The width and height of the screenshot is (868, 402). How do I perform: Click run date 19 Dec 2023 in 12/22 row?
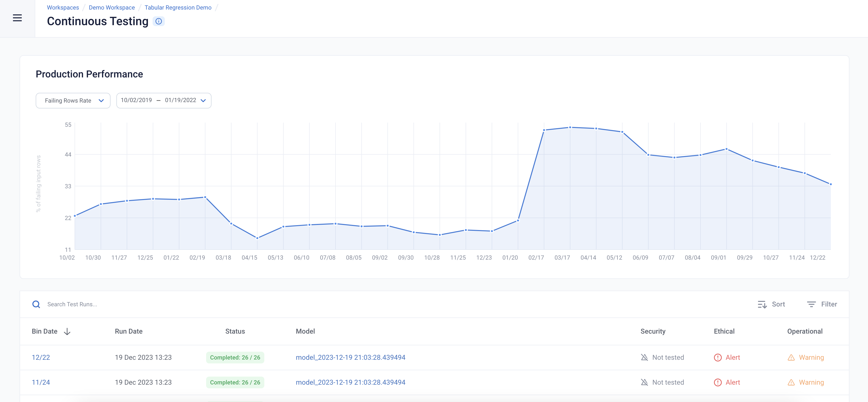[143, 357]
